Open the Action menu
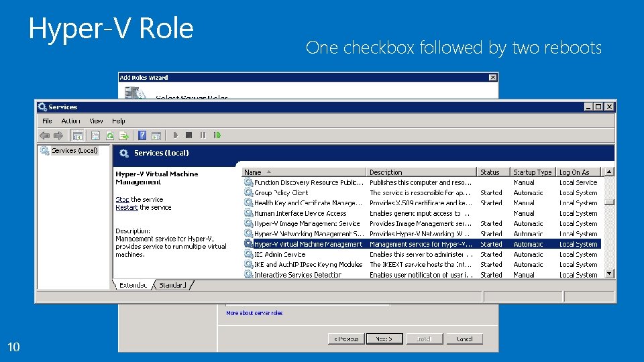The image size is (644, 362). 70,121
